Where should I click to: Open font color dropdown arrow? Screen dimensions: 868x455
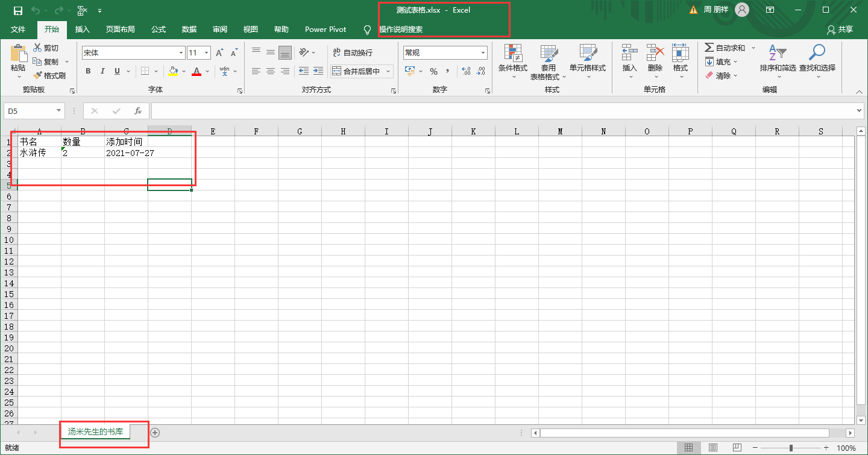click(207, 71)
